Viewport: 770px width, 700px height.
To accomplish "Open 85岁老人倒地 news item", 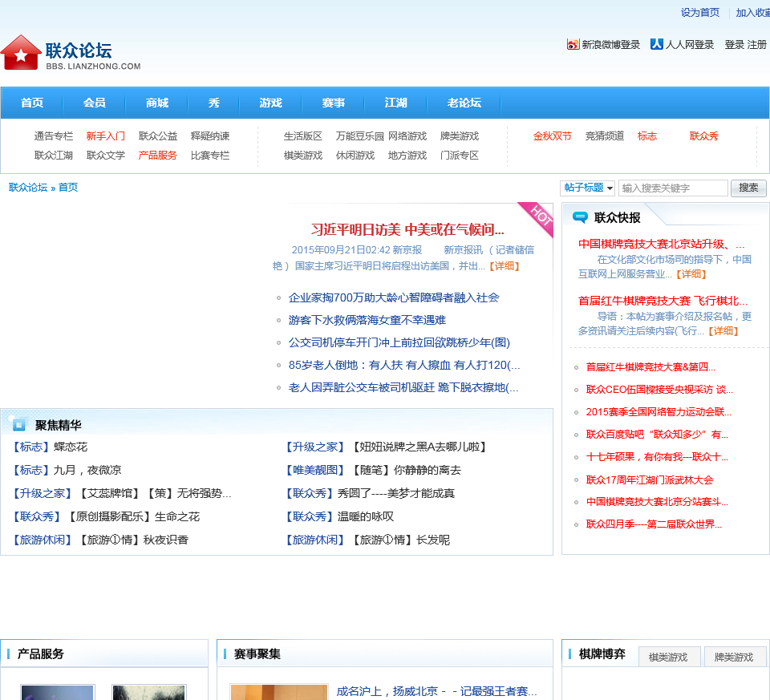I will 404,365.
